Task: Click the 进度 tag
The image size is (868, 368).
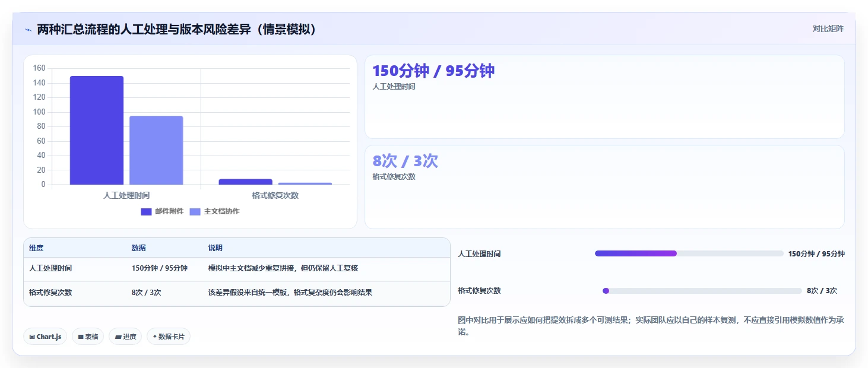Action: click(125, 337)
